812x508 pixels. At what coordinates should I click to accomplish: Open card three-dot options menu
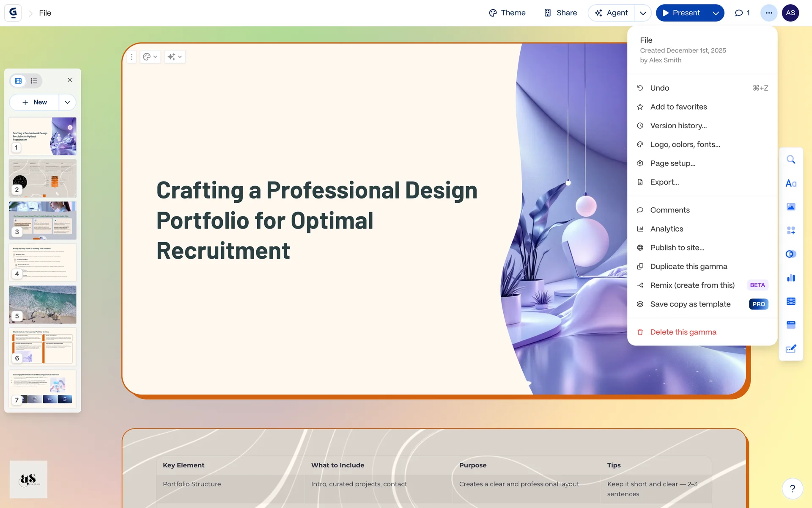tap(132, 57)
